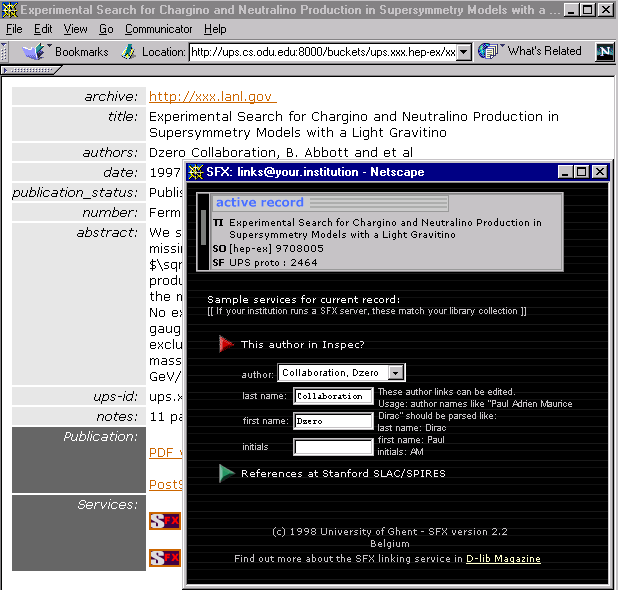Click 'References at Stanford SLAC/SPIRES' text
Image resolution: width=618 pixels, height=590 pixels.
343,473
